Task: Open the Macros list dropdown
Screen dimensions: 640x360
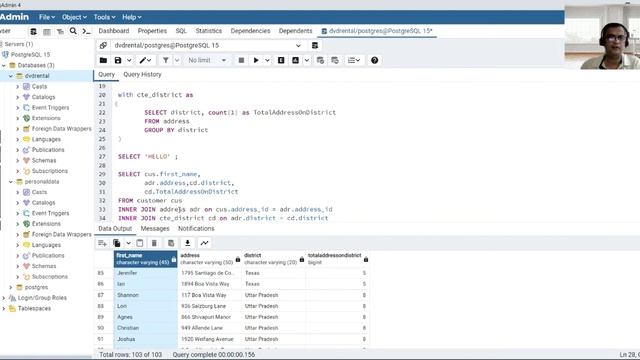Action: (354, 60)
